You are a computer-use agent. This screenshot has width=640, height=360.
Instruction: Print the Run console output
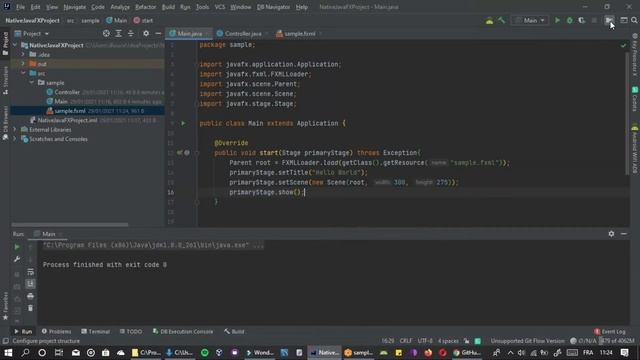click(30, 296)
